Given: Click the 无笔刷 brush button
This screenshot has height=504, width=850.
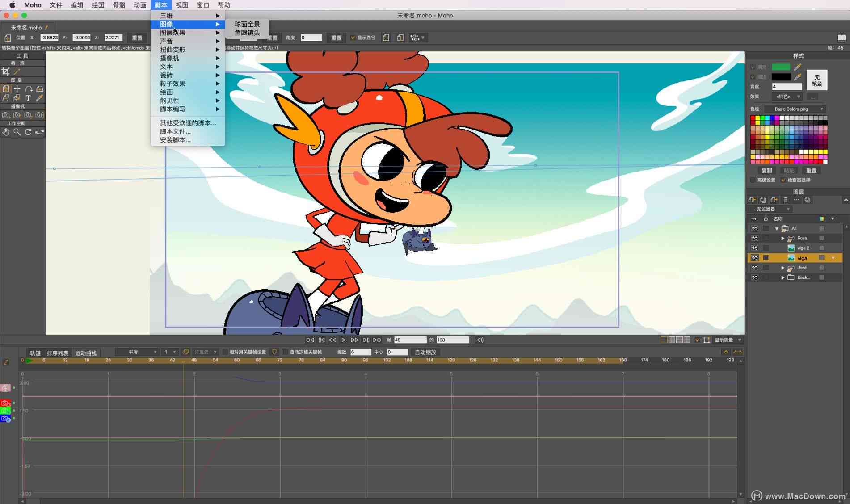Looking at the screenshot, I should tap(817, 80).
